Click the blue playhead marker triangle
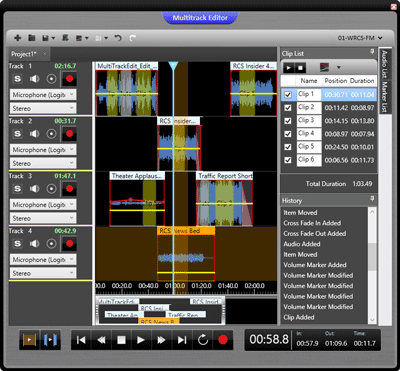The width and height of the screenshot is (400, 371). click(173, 65)
